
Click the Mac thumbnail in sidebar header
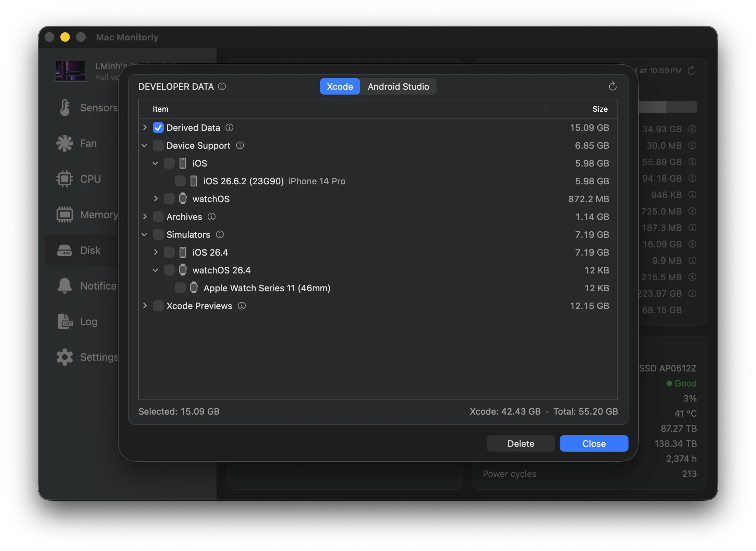click(71, 71)
